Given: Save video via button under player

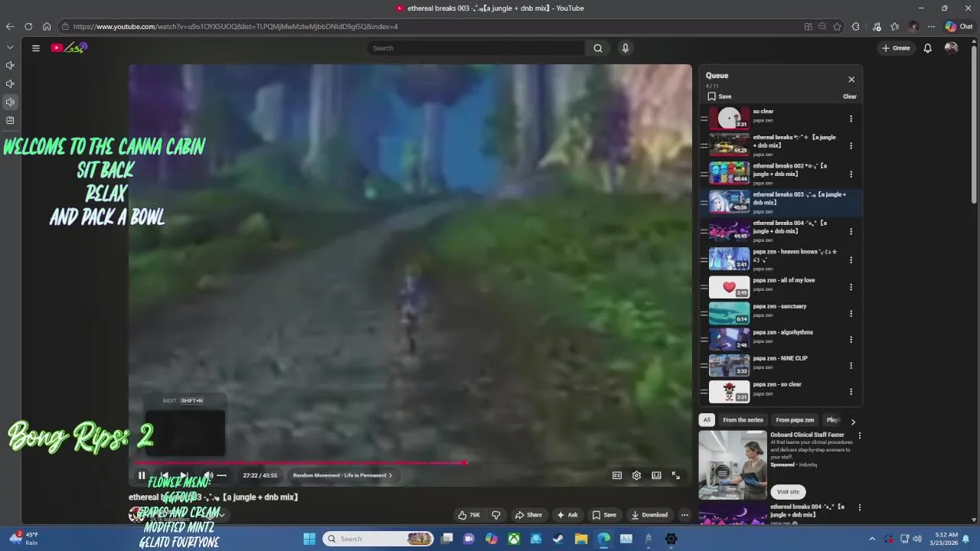Looking at the screenshot, I should [x=604, y=515].
